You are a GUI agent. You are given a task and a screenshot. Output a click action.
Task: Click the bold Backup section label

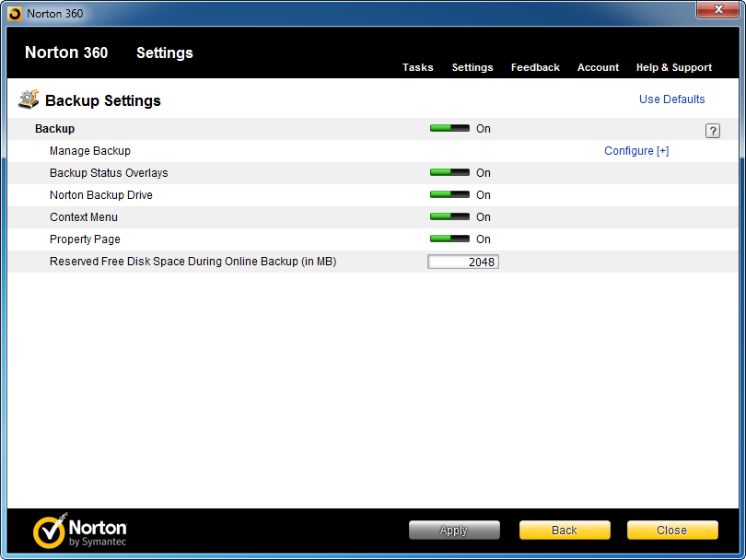tap(54, 128)
